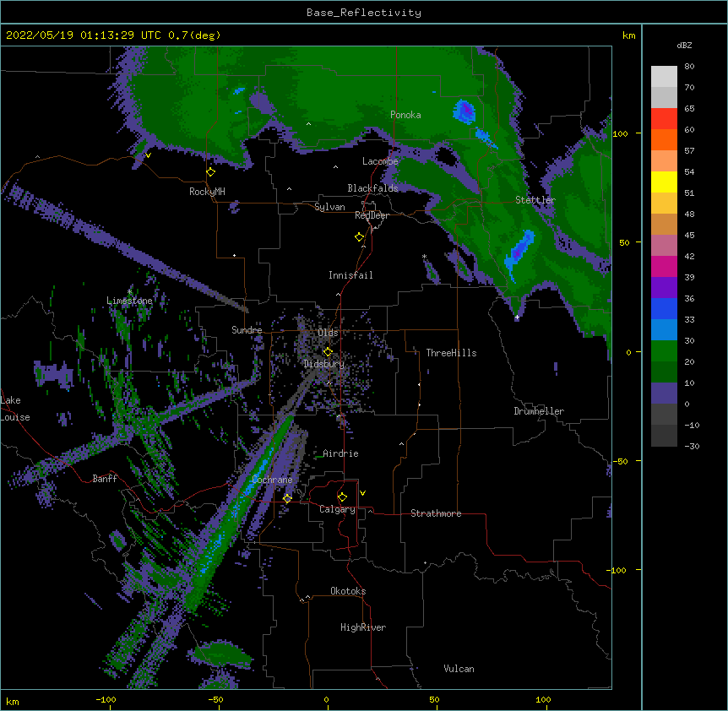Click the -30 value in dBZ legend
This screenshot has height=711, width=728.
click(x=692, y=446)
